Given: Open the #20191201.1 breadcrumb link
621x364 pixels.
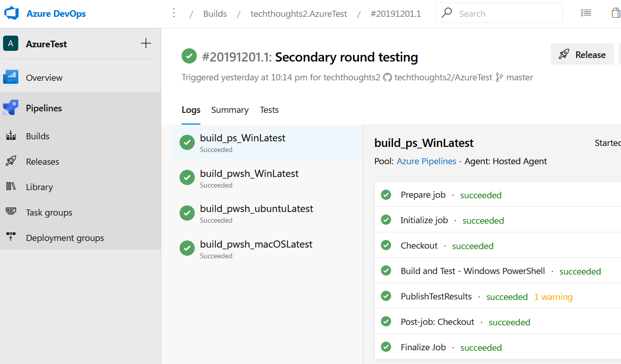Looking at the screenshot, I should 396,14.
